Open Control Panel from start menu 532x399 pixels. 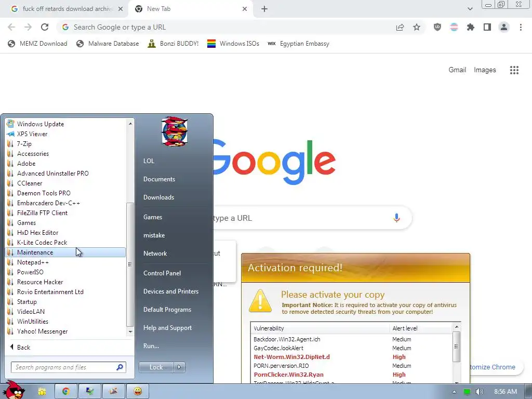(162, 273)
